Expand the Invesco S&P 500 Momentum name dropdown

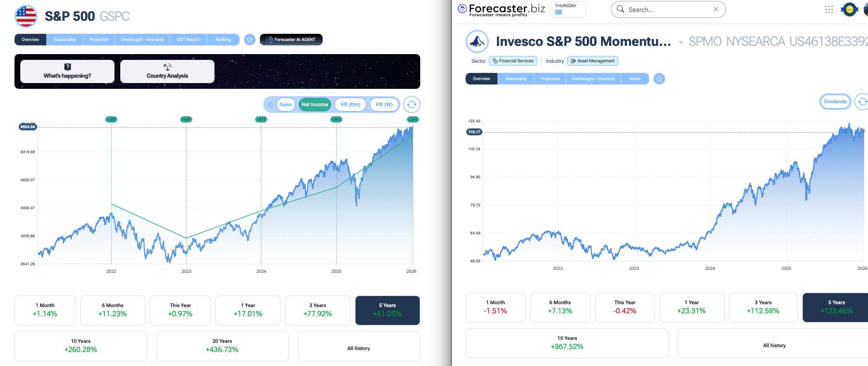(681, 42)
